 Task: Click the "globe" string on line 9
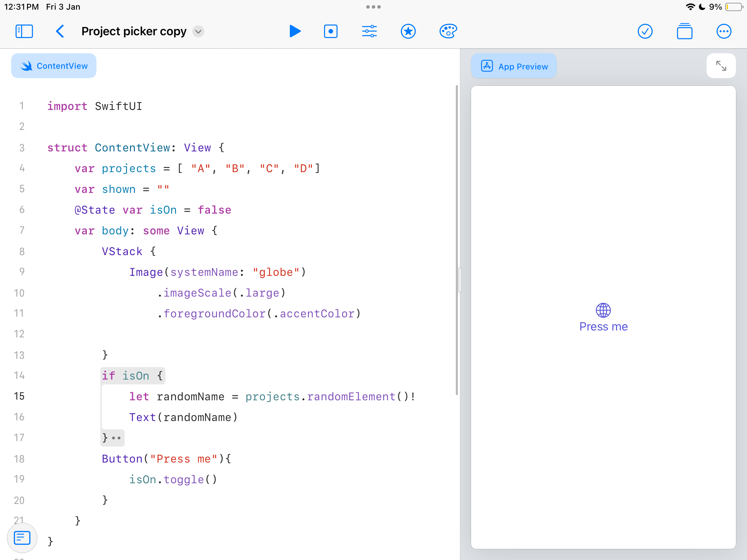pos(276,272)
